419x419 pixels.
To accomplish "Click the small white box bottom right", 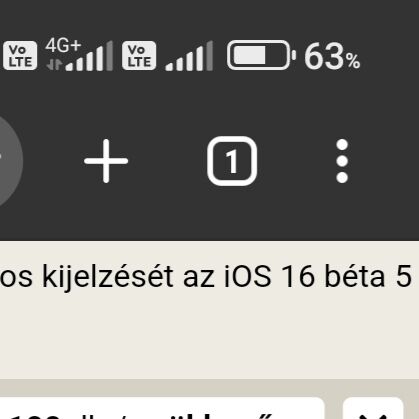I will tap(373, 408).
